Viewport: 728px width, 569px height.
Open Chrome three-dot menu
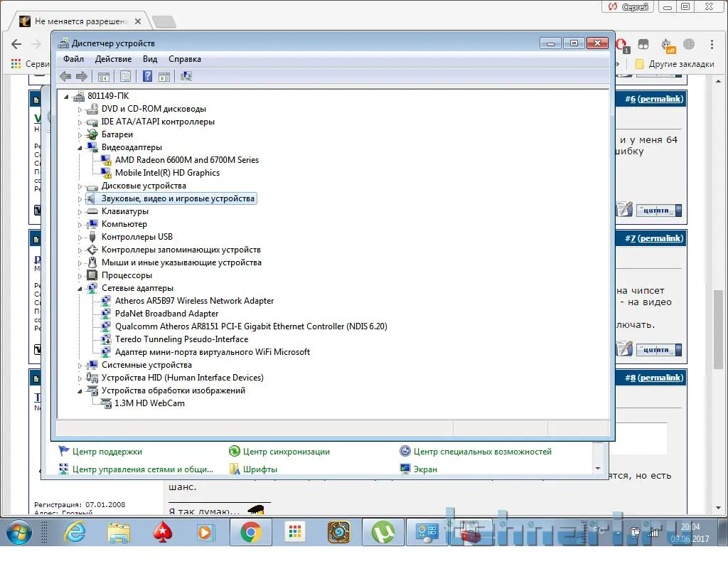pos(712,44)
